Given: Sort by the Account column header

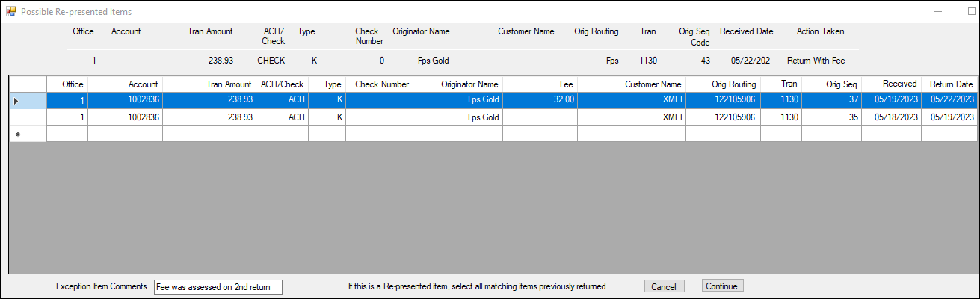Looking at the screenshot, I should pos(125,84).
